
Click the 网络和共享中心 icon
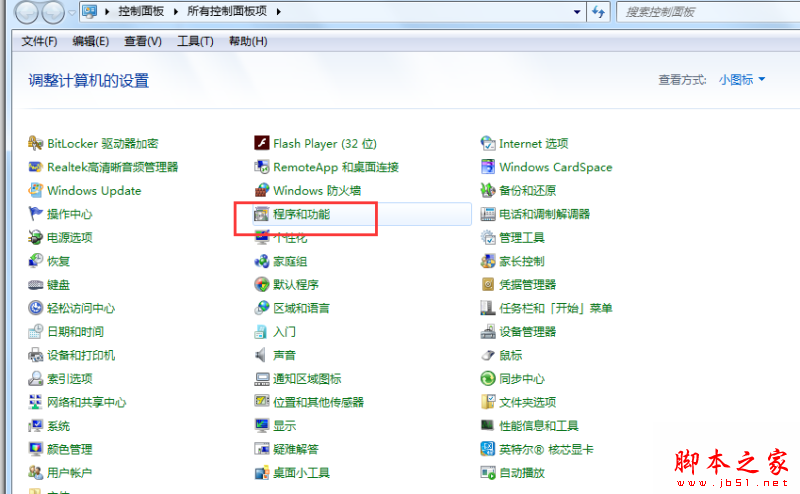point(35,402)
